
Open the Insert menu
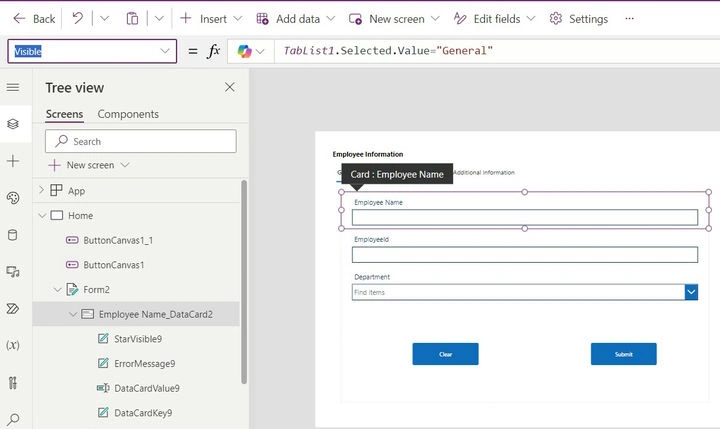[211, 19]
